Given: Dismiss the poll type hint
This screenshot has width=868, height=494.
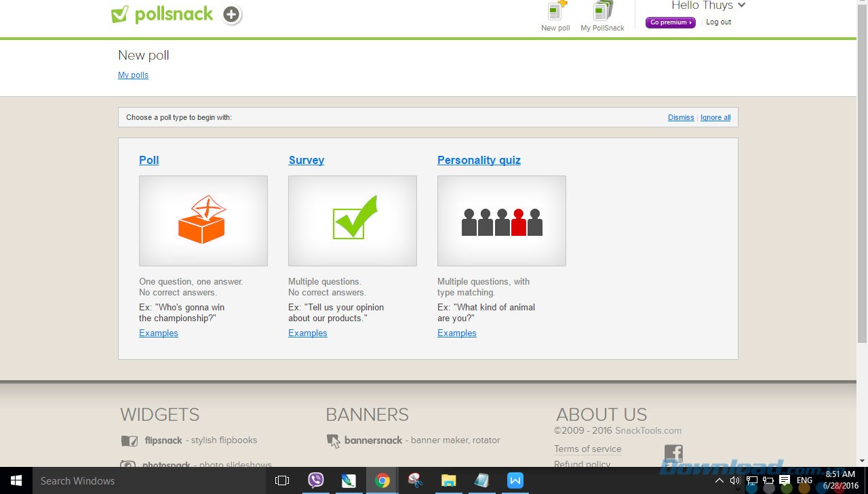Looking at the screenshot, I should tap(681, 117).
